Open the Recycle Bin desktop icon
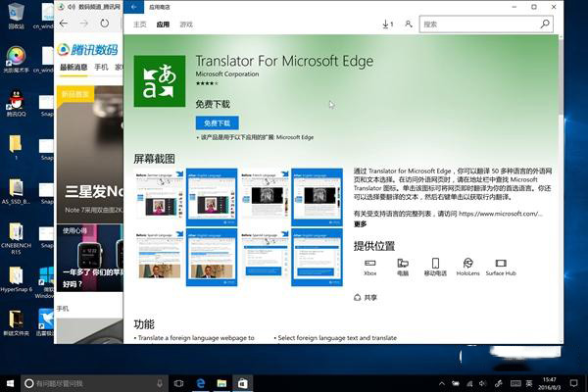588x392 pixels. 16,15
